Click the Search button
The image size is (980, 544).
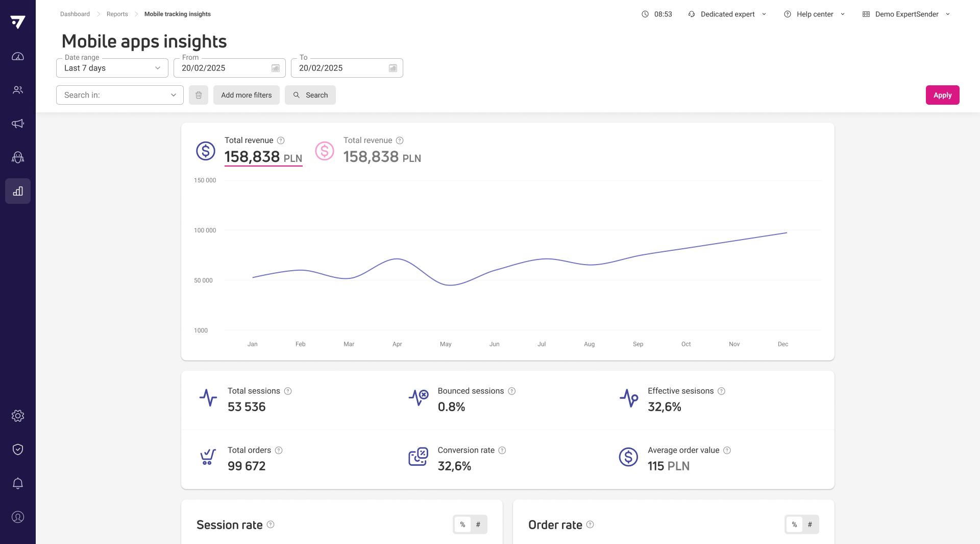pyautogui.click(x=310, y=95)
